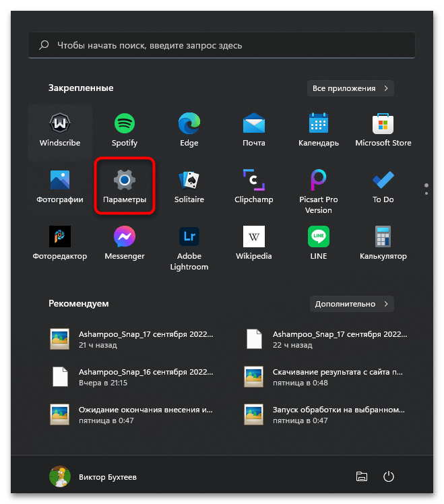Open Ashampoo_Snap_16 file from Вчера в 21:15
Image resolution: width=444 pixels, height=504 pixels.
[132, 377]
